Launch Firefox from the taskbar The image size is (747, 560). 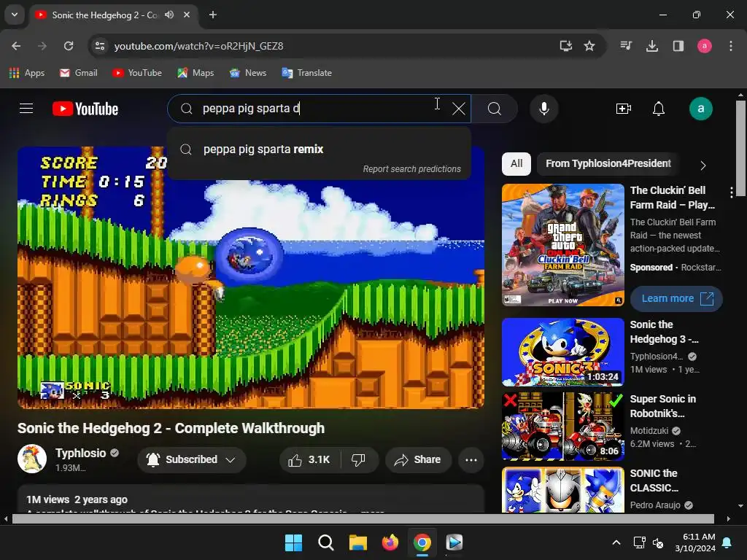tap(390, 542)
